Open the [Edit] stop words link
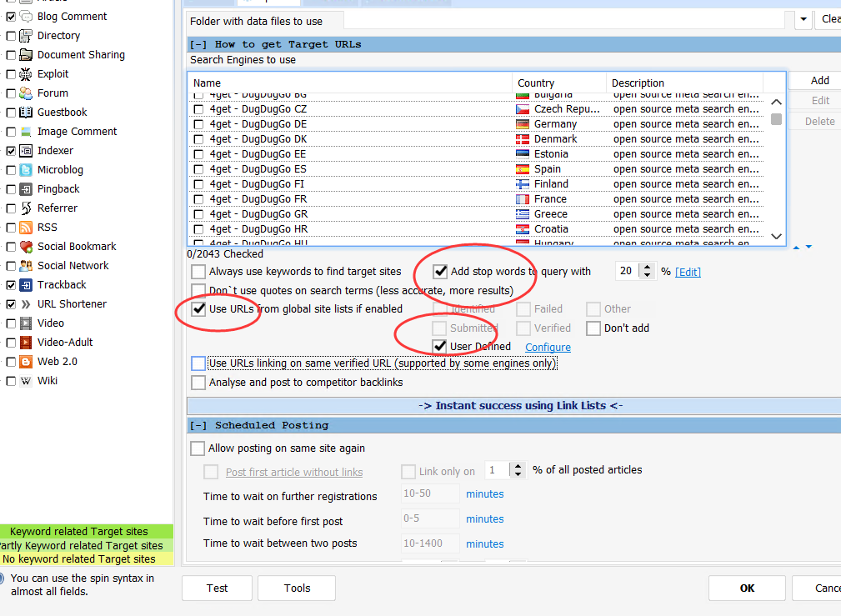 click(x=688, y=272)
